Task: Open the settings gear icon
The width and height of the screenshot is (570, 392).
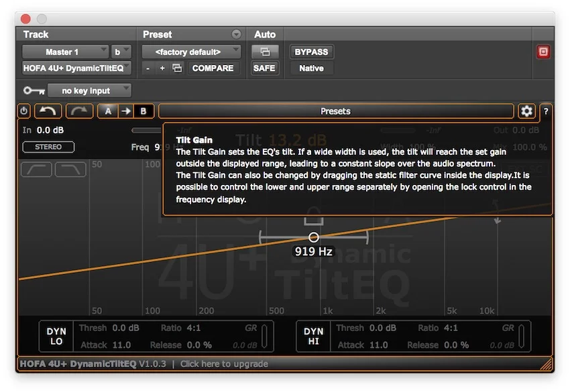Action: (526, 111)
